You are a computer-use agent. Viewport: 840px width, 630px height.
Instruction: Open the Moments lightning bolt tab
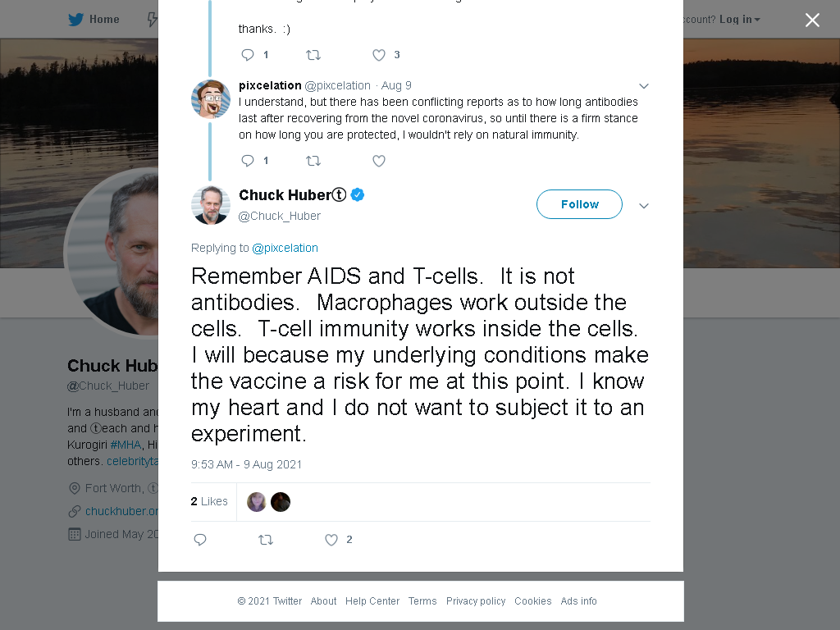pyautogui.click(x=152, y=20)
